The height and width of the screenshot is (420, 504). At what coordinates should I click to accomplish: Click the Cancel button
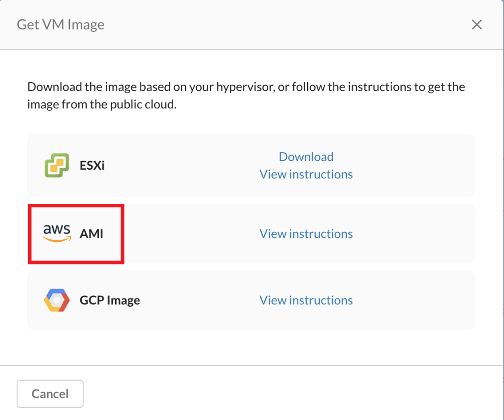click(x=50, y=393)
